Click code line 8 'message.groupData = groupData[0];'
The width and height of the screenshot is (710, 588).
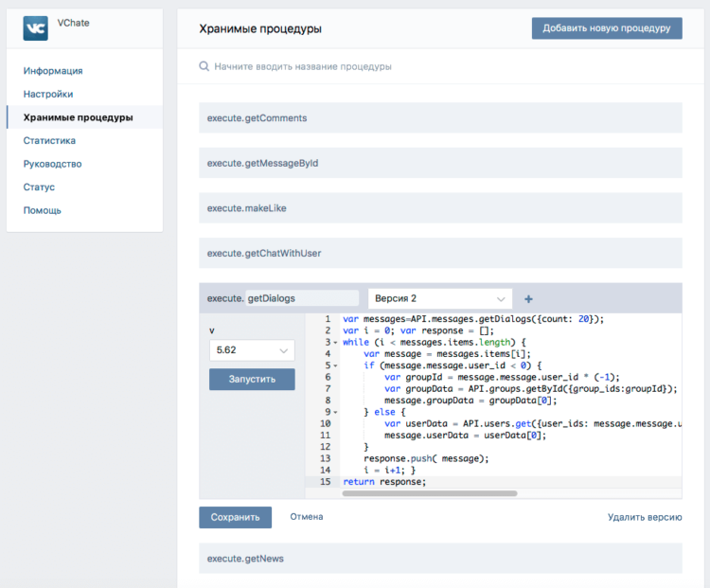(470, 401)
